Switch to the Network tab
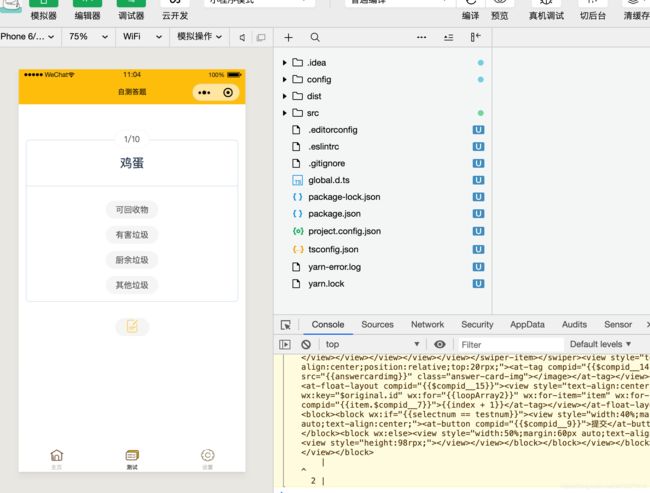Viewport: 650px width, 493px height. click(427, 325)
